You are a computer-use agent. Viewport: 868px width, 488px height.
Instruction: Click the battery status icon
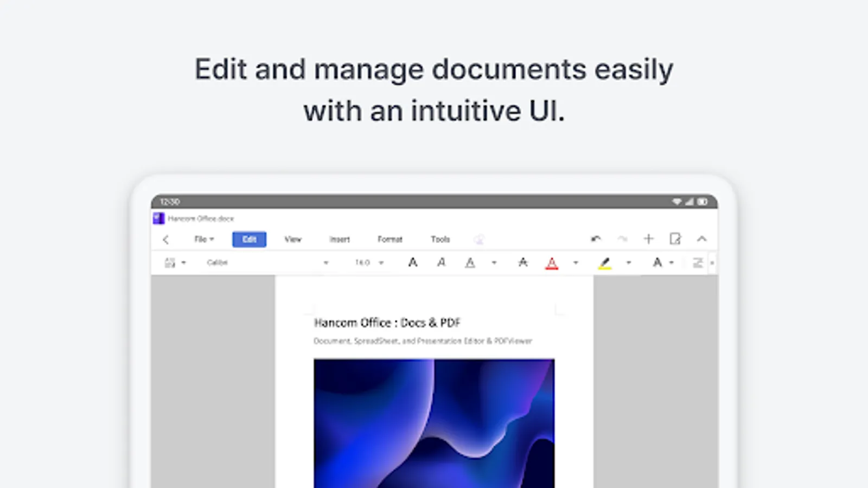[703, 202]
